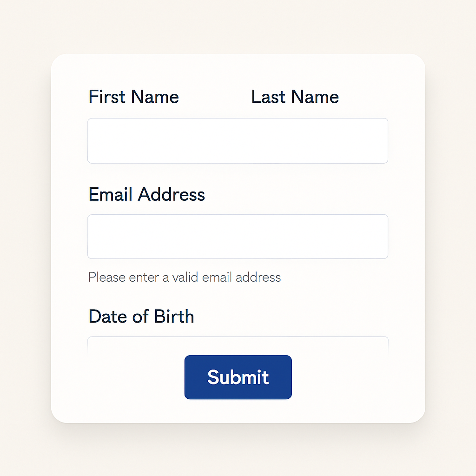Click the Email Address label
The image size is (476, 476).
[146, 194]
